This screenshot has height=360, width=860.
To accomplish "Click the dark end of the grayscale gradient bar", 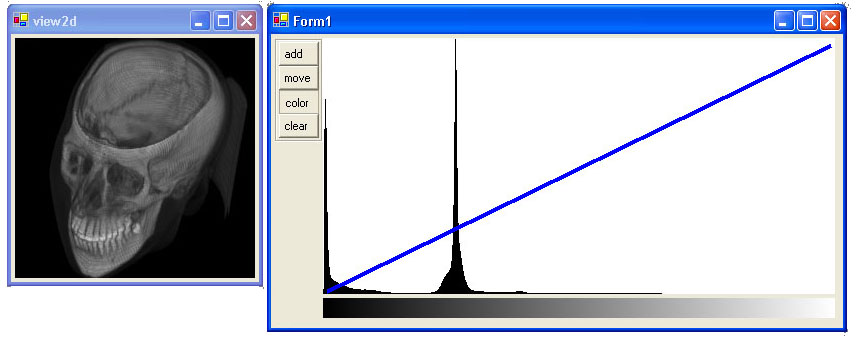I will click(332, 308).
